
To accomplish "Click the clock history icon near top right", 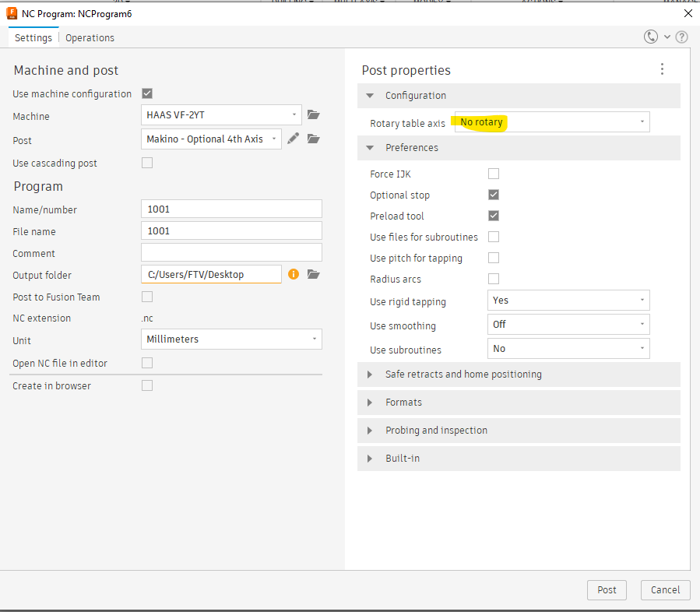I will tap(651, 37).
